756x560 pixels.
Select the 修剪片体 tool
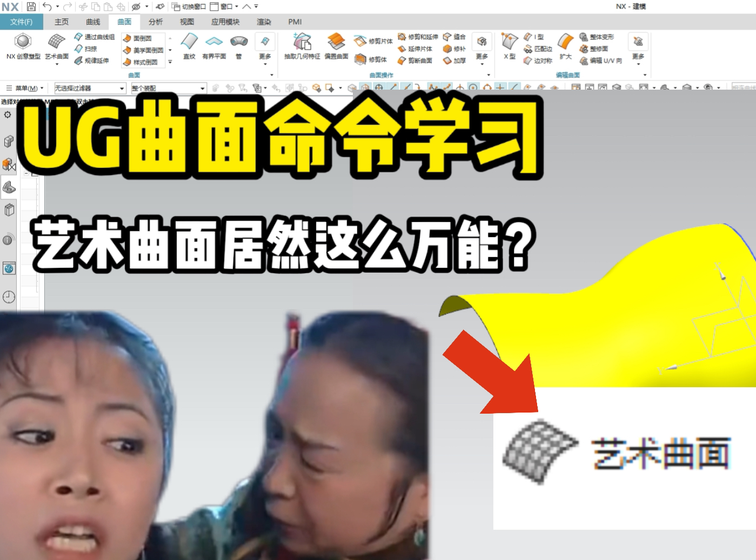click(x=373, y=42)
